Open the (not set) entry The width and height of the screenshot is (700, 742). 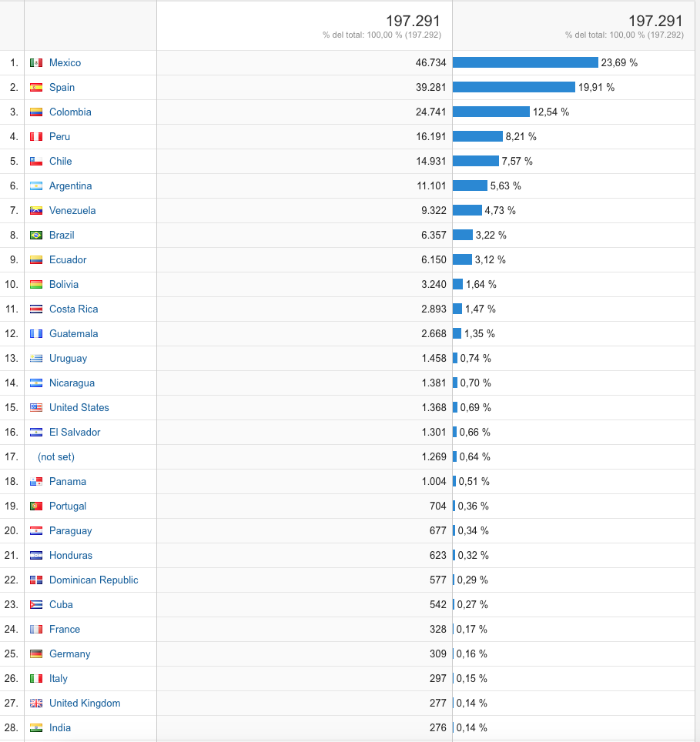(56, 457)
